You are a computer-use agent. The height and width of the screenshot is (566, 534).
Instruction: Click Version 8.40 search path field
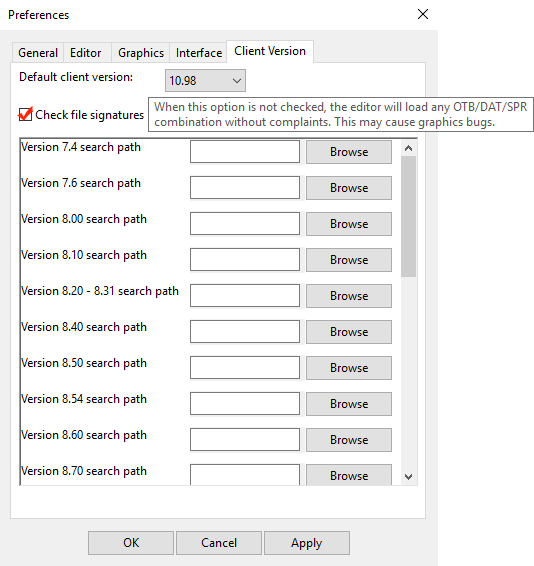[245, 331]
